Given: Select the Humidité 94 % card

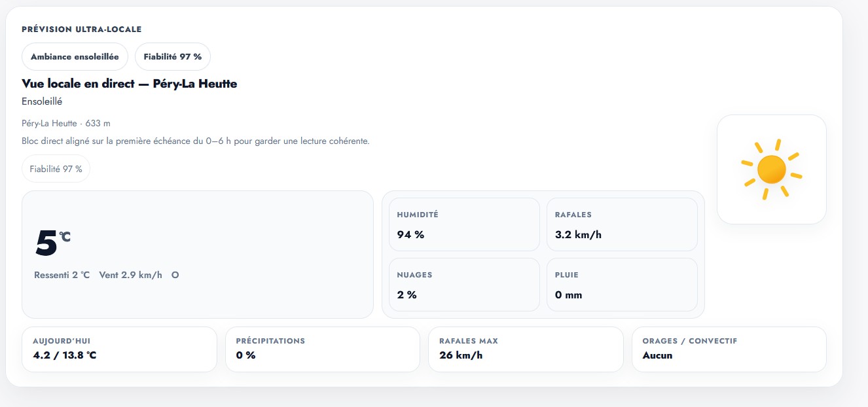Looking at the screenshot, I should (x=463, y=224).
